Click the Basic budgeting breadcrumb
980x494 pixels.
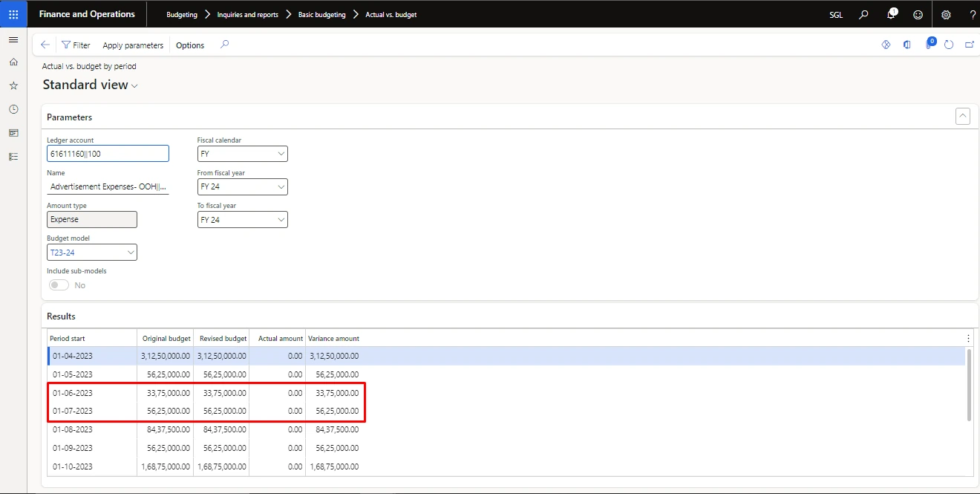pyautogui.click(x=321, y=14)
